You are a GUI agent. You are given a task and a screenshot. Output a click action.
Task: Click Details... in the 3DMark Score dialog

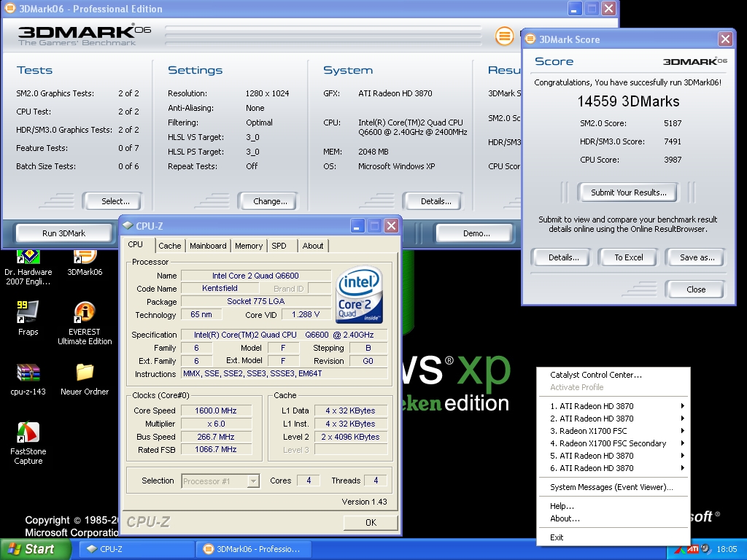tap(561, 257)
